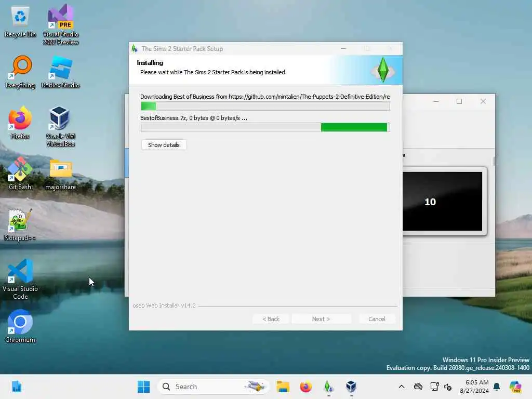The height and width of the screenshot is (399, 532).
Task: Click the overall install progress bar
Action: pos(265,106)
